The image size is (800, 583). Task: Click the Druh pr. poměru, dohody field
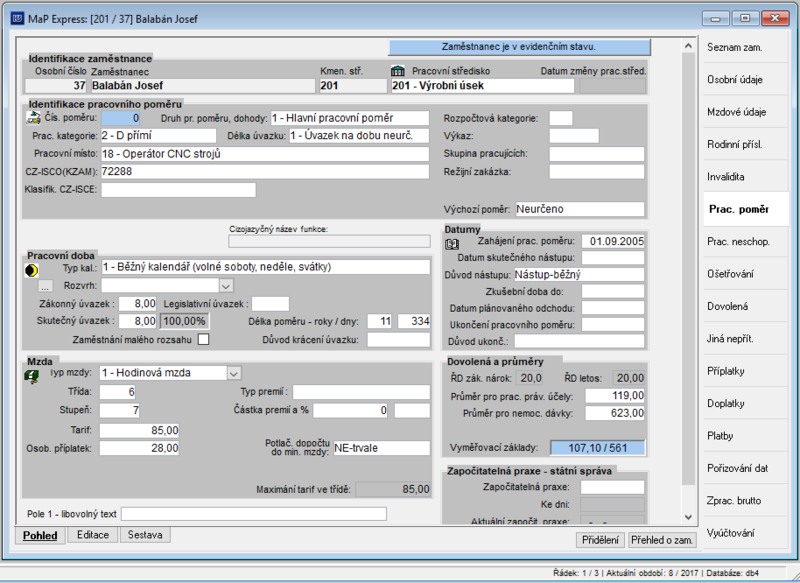349,118
